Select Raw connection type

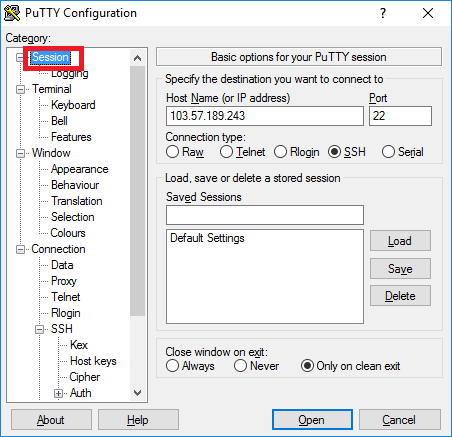172,152
